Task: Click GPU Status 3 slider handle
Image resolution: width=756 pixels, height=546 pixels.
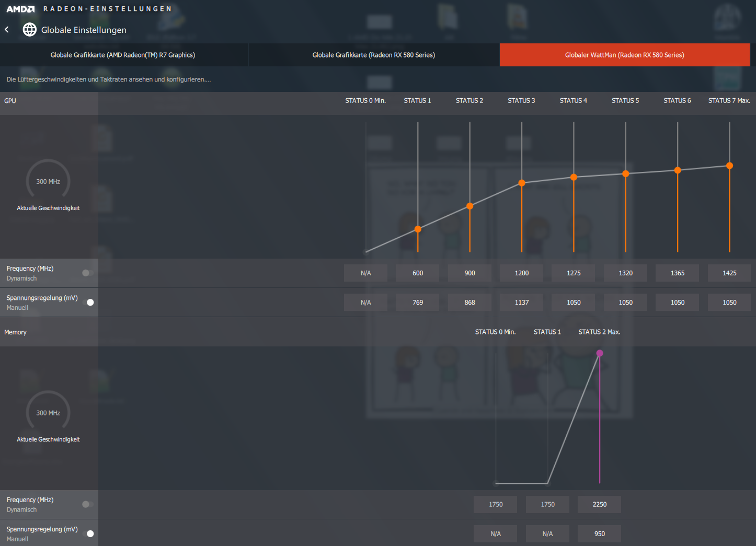Action: pos(522,183)
